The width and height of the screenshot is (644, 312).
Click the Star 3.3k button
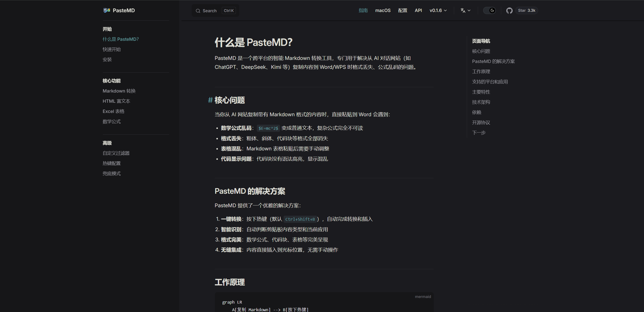(526, 10)
